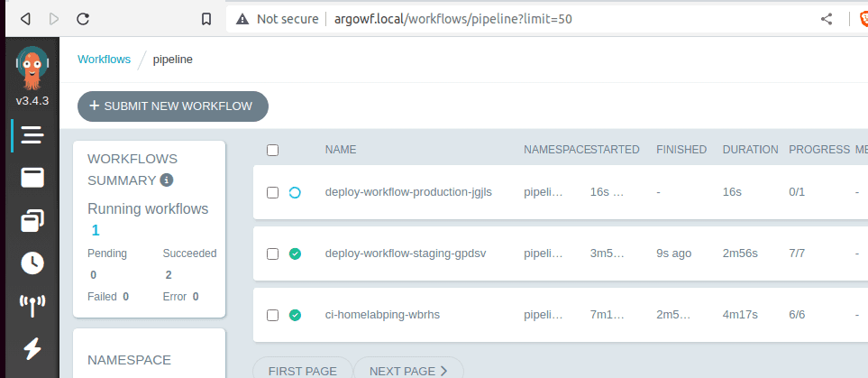Image resolution: width=868 pixels, height=378 pixels.
Task: Open Event Sources antenna icon
Action: tap(32, 305)
